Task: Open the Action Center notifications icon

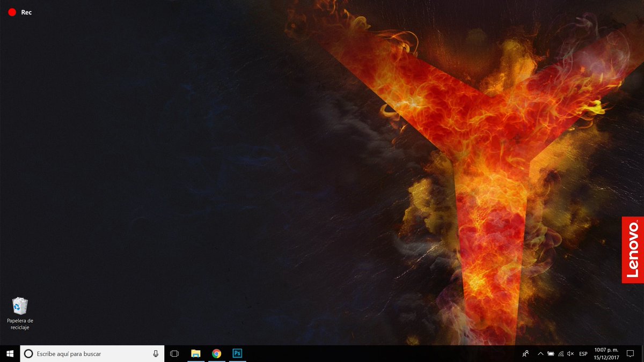Action: 631,353
